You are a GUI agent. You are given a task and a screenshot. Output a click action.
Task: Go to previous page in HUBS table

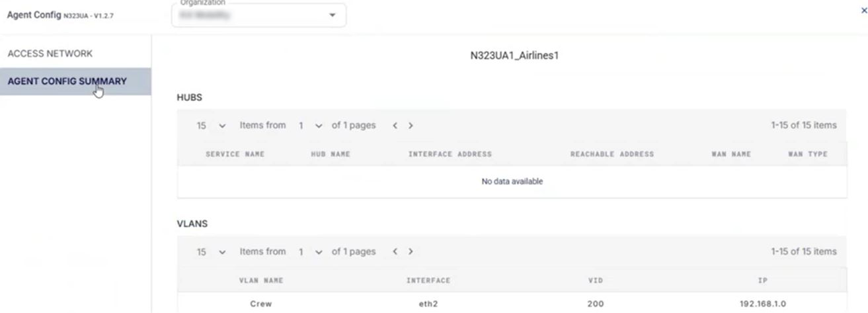395,126
